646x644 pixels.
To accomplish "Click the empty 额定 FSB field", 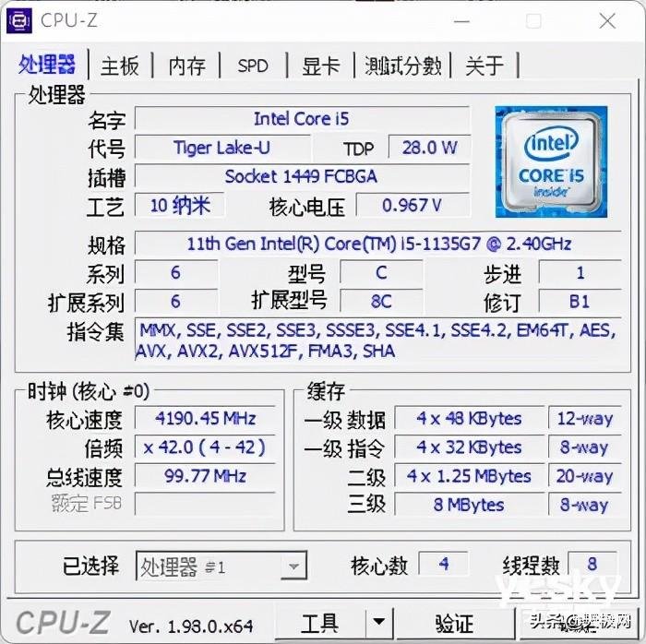I will click(x=205, y=504).
